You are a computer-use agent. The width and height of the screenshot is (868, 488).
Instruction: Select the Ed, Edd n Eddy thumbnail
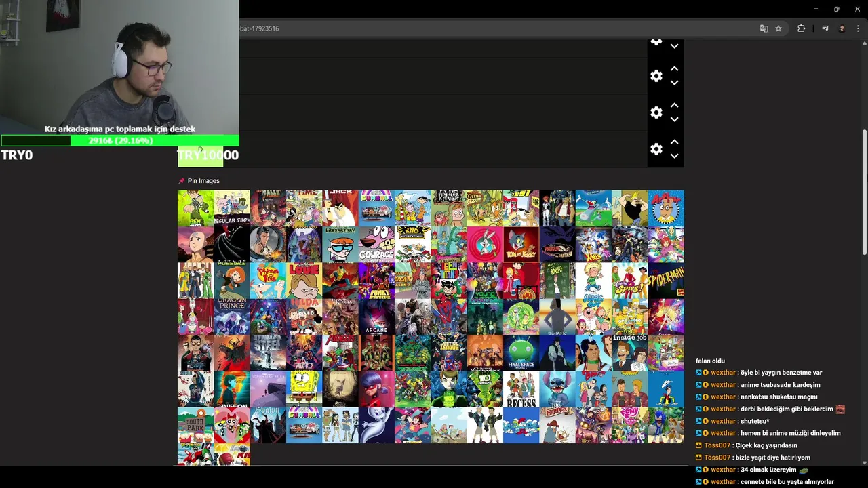click(x=413, y=208)
